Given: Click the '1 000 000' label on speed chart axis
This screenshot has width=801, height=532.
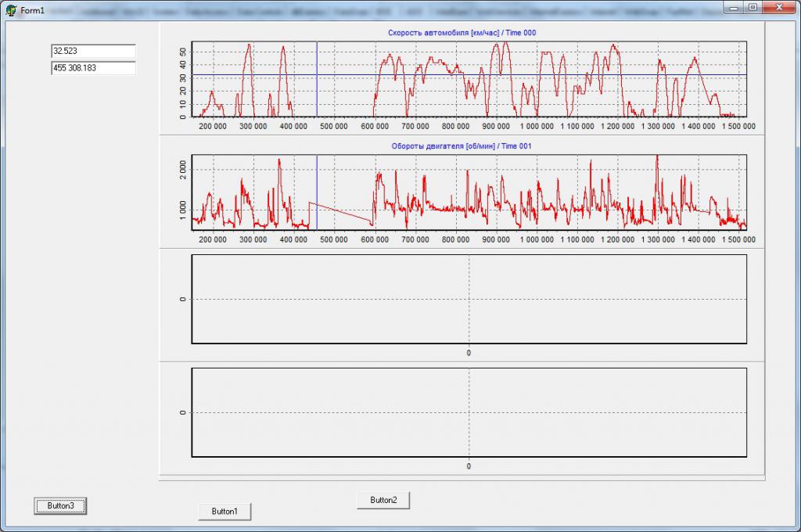Looking at the screenshot, I should point(538,126).
